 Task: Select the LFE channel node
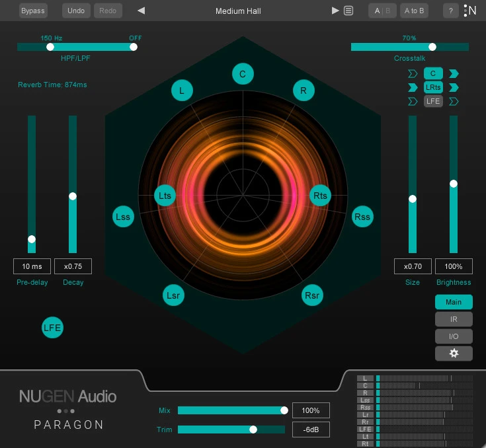53,328
